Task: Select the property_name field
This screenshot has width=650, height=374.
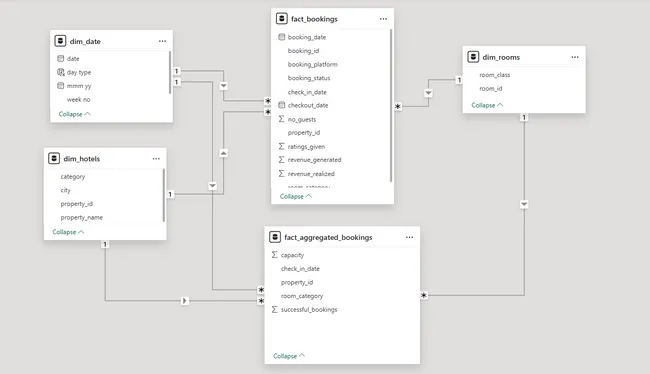Action: click(x=82, y=217)
